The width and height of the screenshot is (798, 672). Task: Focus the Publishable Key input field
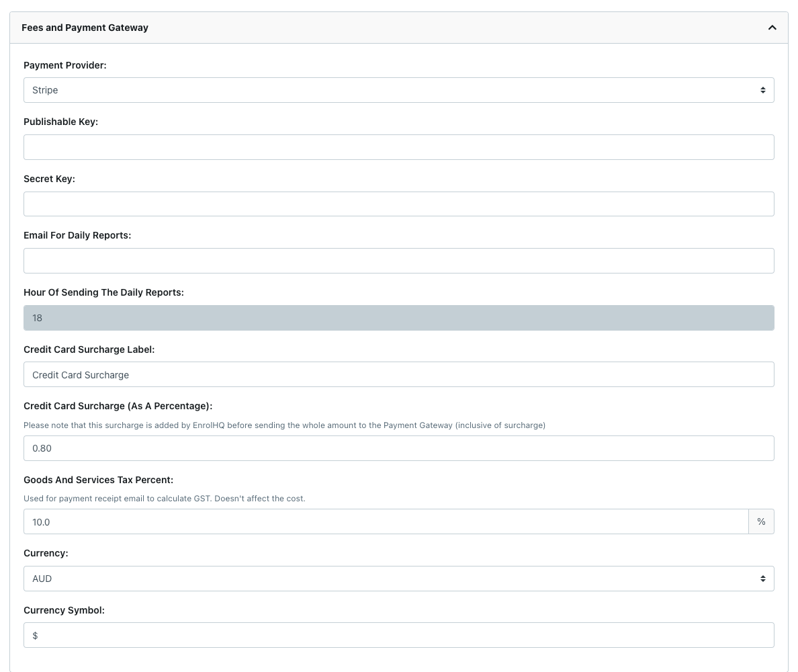coord(398,147)
